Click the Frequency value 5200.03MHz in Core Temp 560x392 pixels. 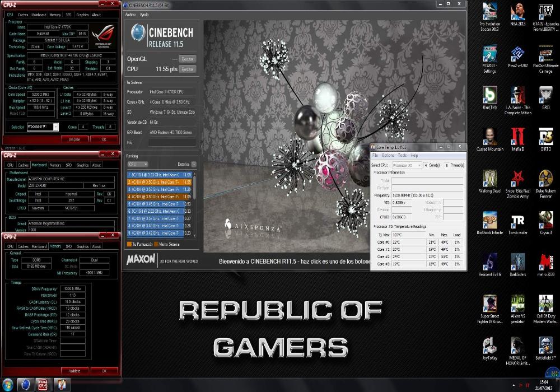pos(427,195)
